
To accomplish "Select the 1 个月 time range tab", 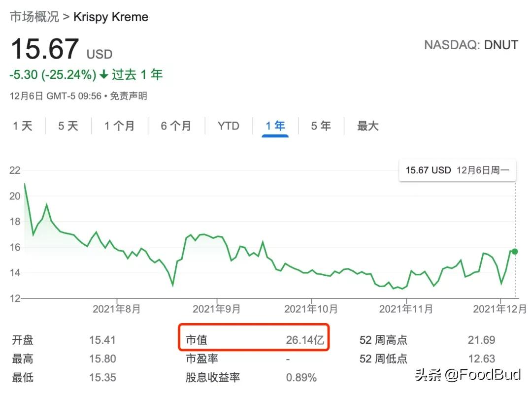I will [x=119, y=126].
